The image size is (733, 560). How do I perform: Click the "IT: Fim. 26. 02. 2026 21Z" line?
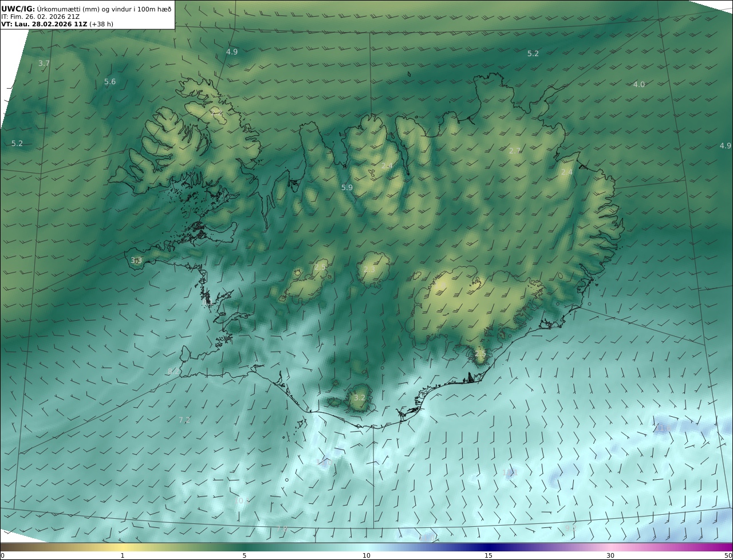(x=40, y=17)
